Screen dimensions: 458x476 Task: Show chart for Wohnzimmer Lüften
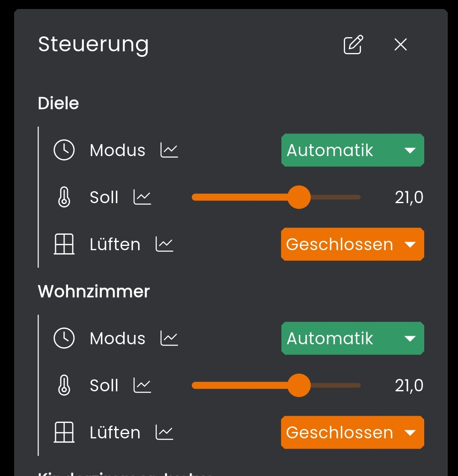pyautogui.click(x=164, y=432)
